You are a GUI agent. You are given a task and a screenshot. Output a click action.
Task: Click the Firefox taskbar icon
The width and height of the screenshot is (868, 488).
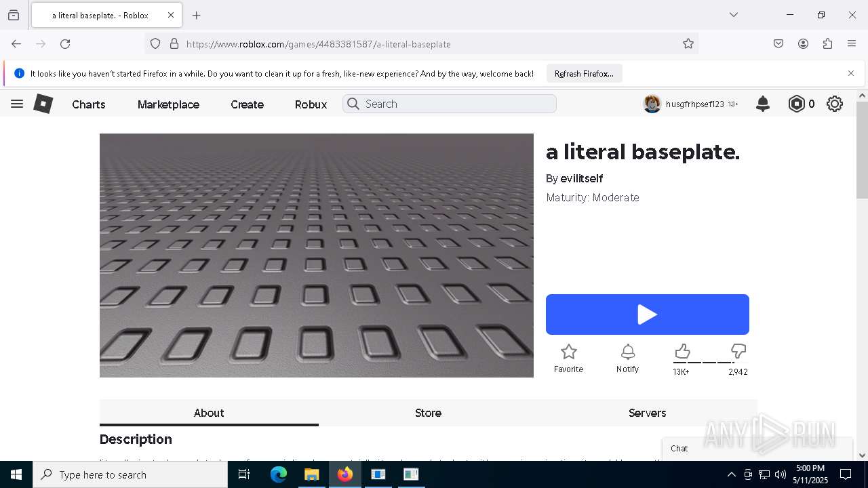point(345,474)
